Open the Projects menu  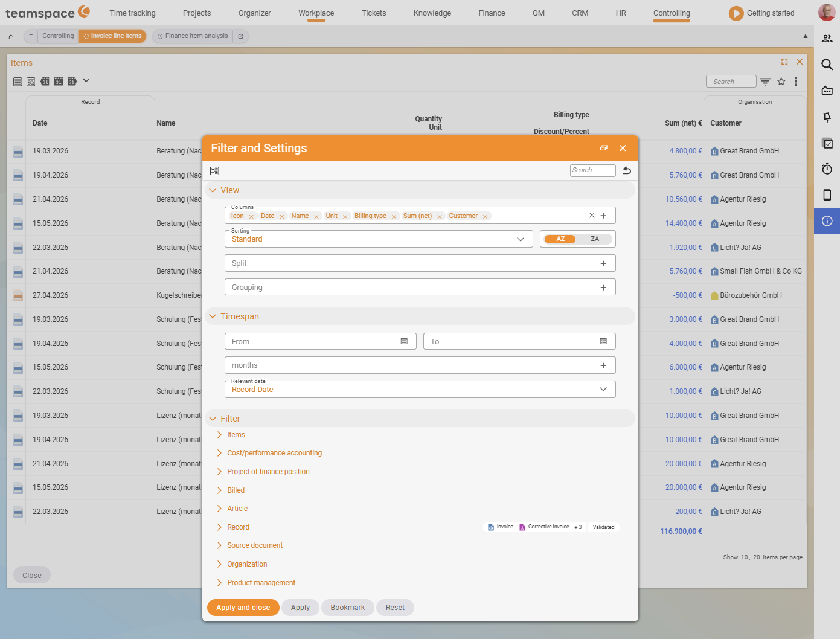(197, 13)
